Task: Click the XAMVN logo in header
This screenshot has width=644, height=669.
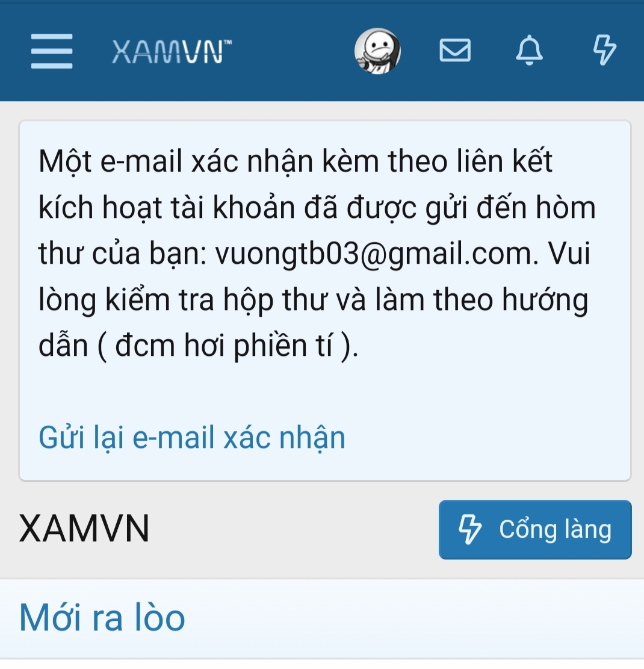Action: coord(172,52)
